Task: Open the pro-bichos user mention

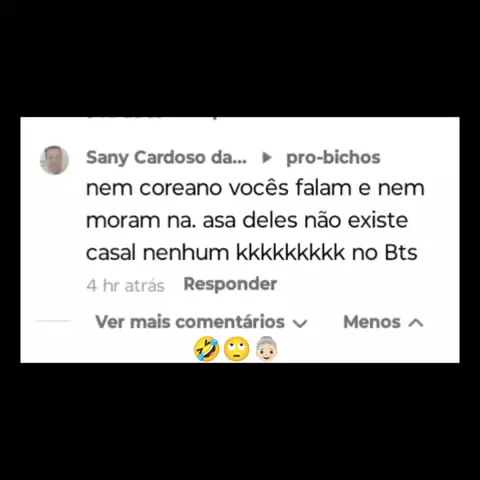Action: (x=333, y=157)
